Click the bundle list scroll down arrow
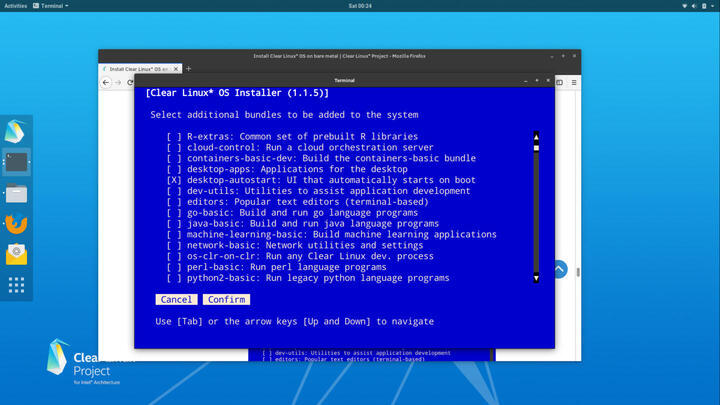Image resolution: width=720 pixels, height=405 pixels. pyautogui.click(x=536, y=278)
